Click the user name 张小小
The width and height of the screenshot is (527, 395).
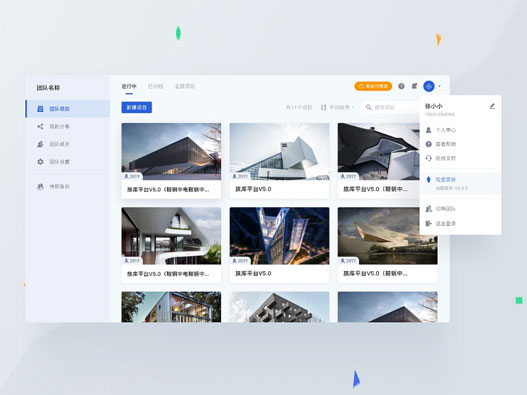(x=434, y=106)
